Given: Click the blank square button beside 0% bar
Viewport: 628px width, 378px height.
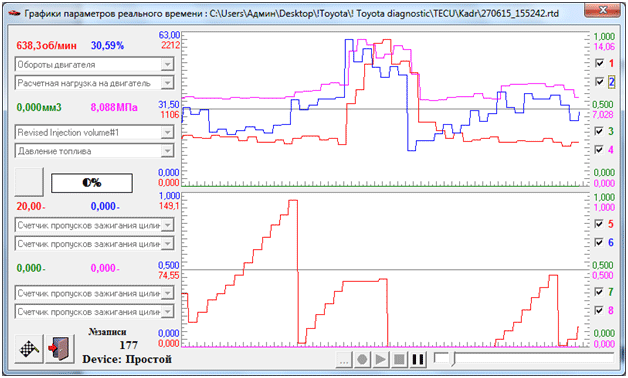Looking at the screenshot, I should pyautogui.click(x=29, y=182).
